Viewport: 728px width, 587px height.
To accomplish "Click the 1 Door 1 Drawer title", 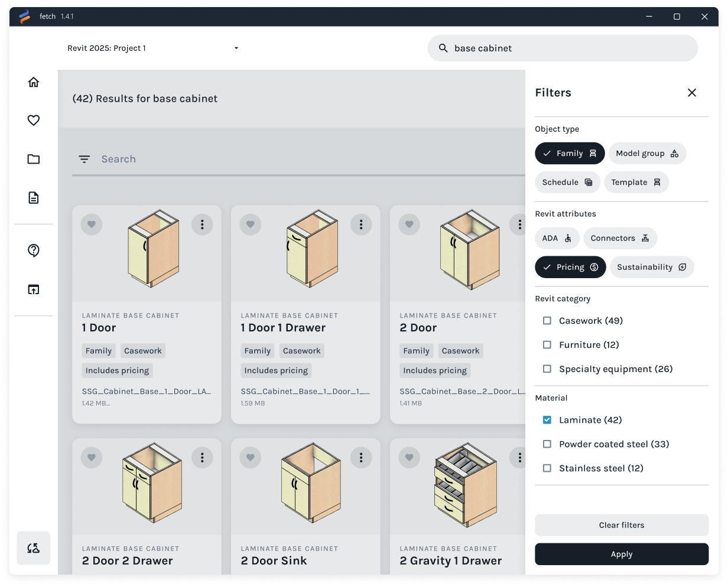I will (x=283, y=328).
